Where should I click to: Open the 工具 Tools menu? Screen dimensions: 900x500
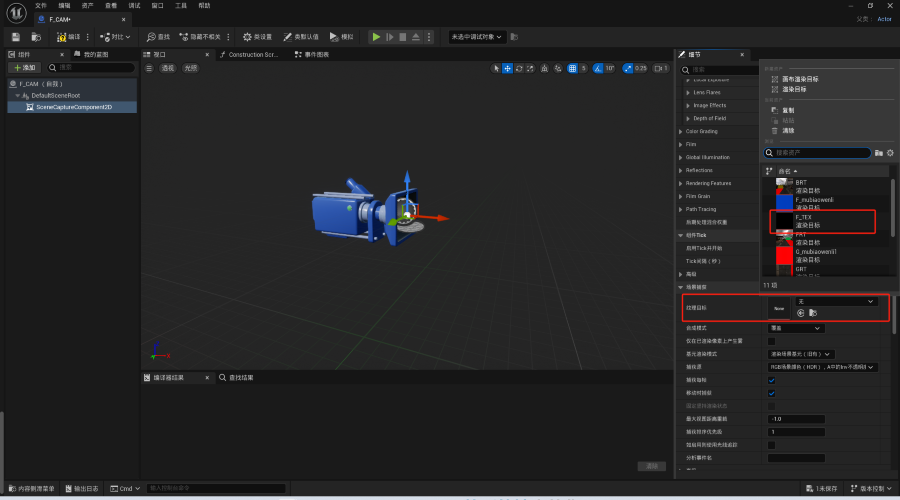[181, 6]
